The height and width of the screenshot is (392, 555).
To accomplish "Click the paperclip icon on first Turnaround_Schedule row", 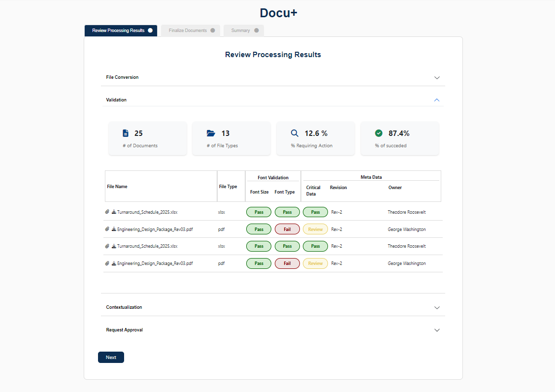I will click(x=107, y=212).
